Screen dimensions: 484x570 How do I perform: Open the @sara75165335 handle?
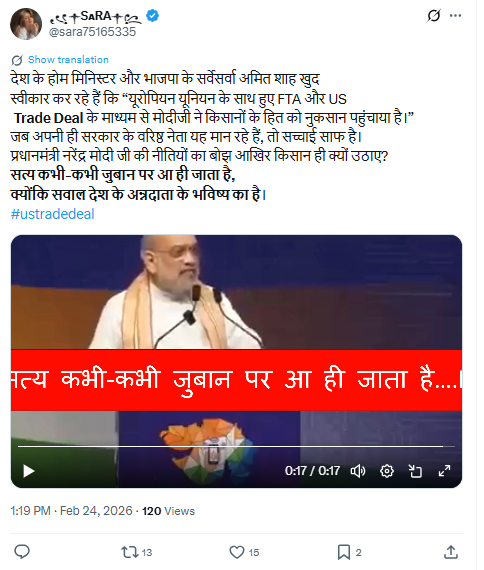point(92,32)
